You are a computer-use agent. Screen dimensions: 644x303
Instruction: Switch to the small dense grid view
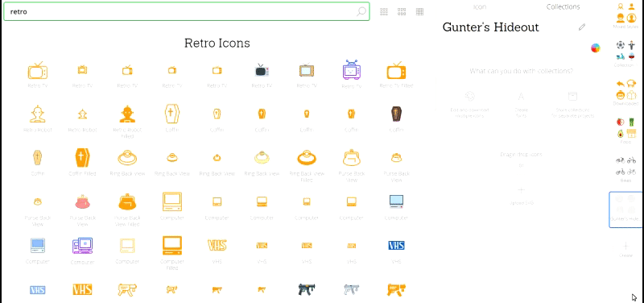pyautogui.click(x=419, y=11)
